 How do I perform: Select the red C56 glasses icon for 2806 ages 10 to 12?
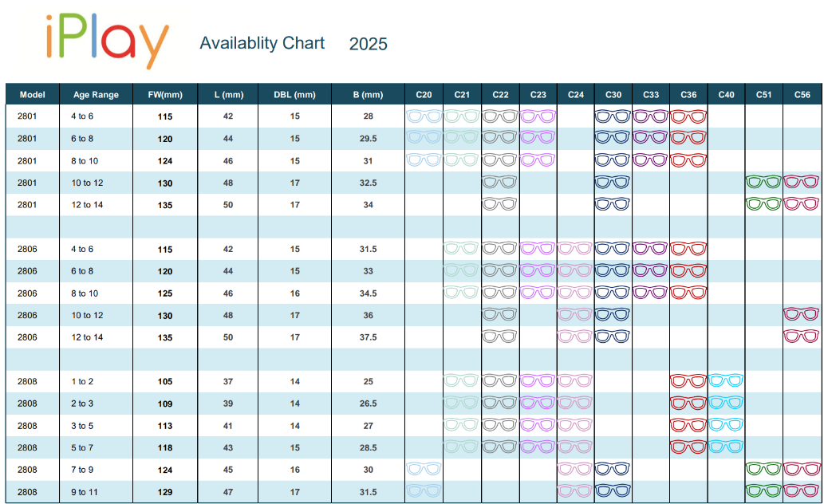pyautogui.click(x=802, y=315)
